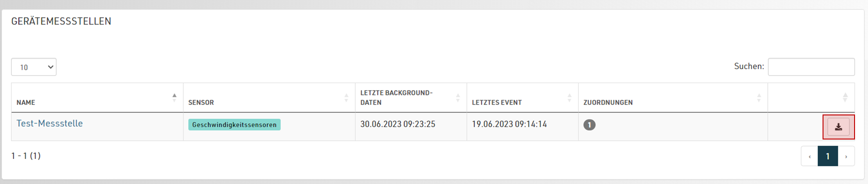
Task: Click sort arrows of Zuordnungen column
Action: click(x=759, y=97)
